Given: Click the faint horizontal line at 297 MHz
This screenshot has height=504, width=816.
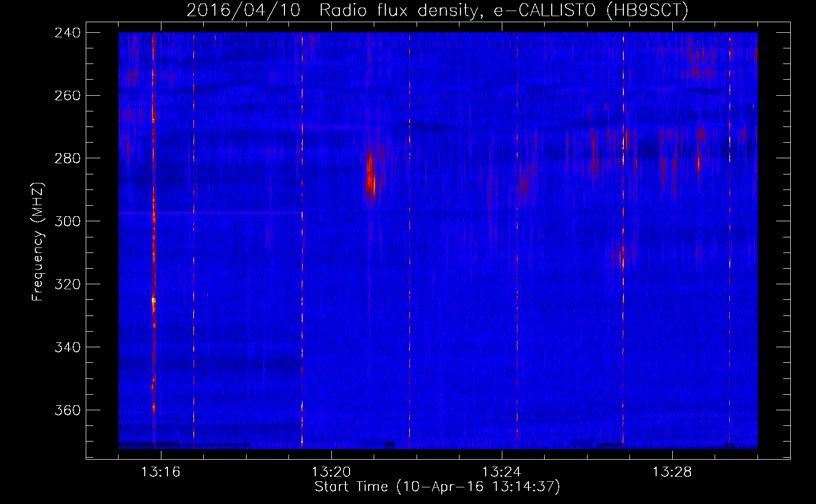Looking at the screenshot, I should (x=210, y=213).
